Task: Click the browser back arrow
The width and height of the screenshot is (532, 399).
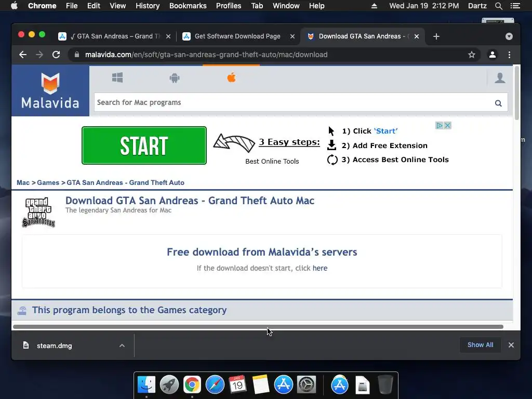Action: coord(23,55)
